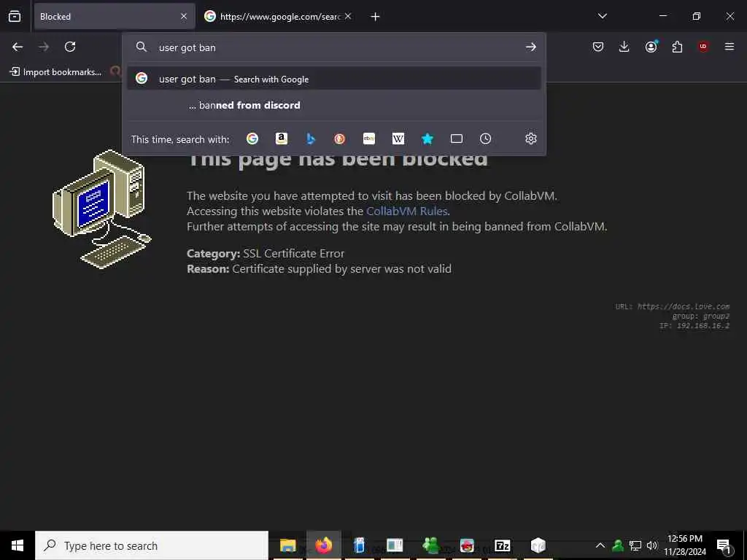Click the 'IP: 192.168.16.2' text

pyautogui.click(x=694, y=326)
